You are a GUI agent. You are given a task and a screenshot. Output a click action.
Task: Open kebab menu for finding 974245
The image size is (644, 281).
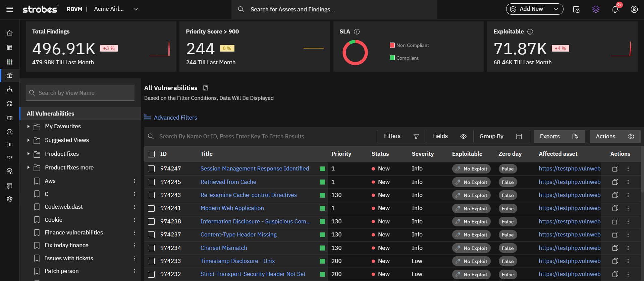click(x=628, y=182)
